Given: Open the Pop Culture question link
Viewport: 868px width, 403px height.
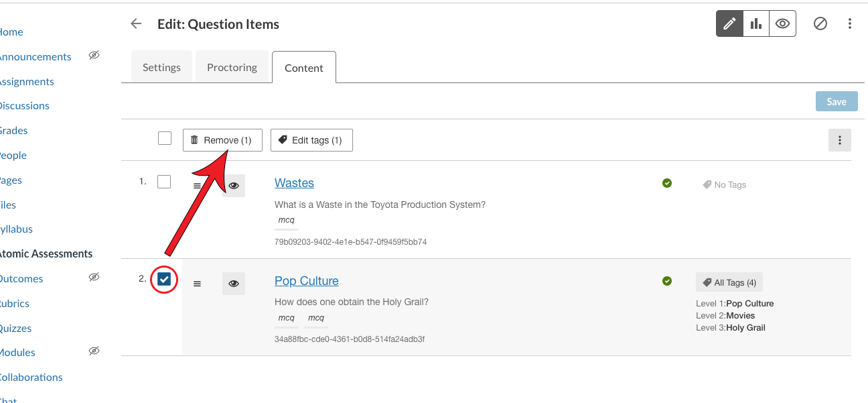Looking at the screenshot, I should pyautogui.click(x=306, y=280).
